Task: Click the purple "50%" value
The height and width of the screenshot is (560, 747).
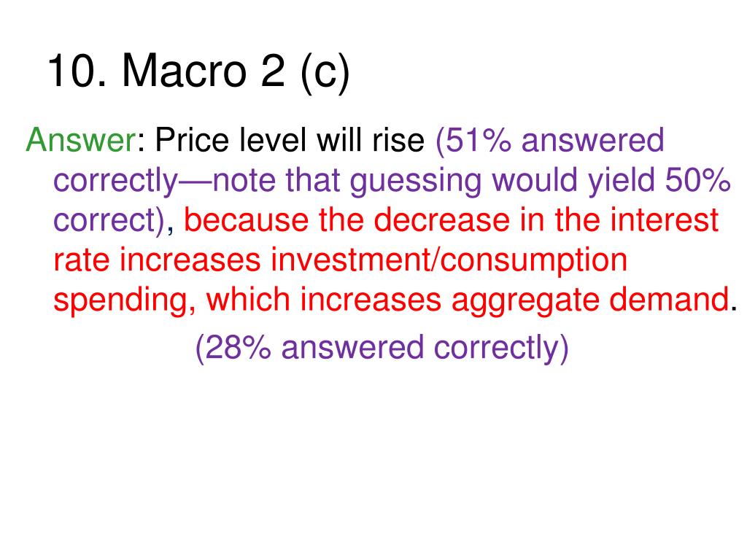Action: 698,180
